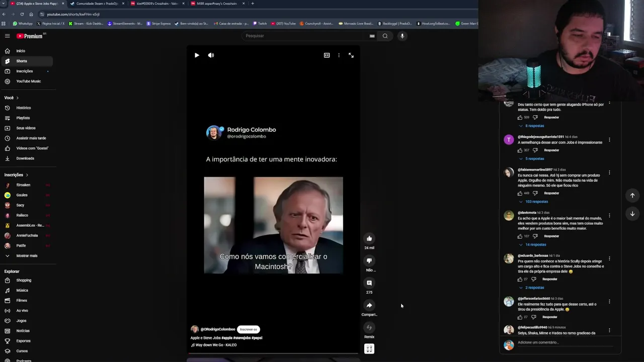The height and width of the screenshot is (362, 644).
Task: Open Vídeos com "Gostei"
Action: (x=26, y=148)
